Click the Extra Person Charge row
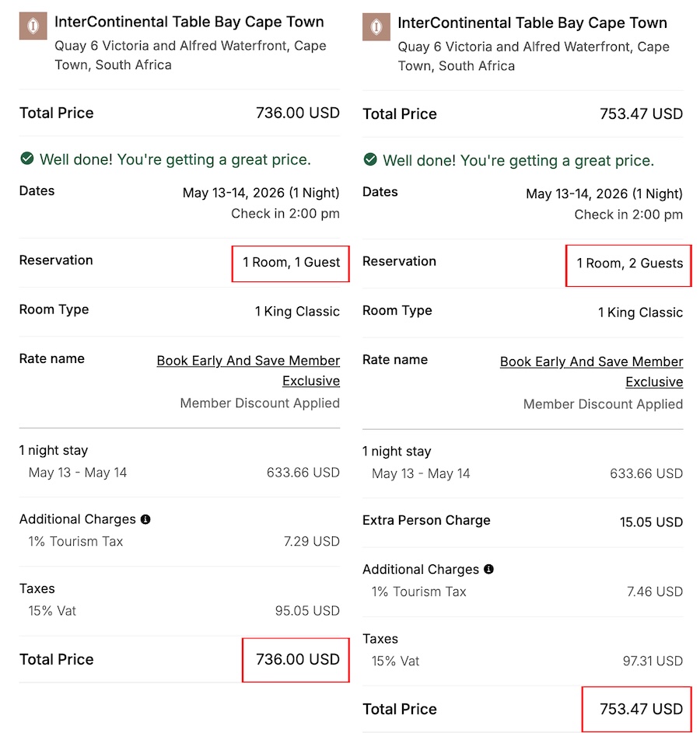Image resolution: width=700 pixels, height=733 pixels. point(426,521)
